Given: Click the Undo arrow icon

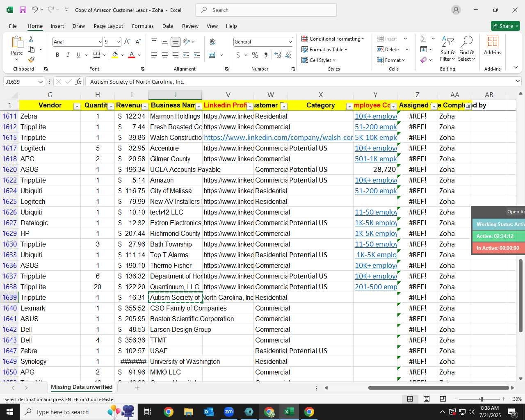Looking at the screenshot, I should point(35,10).
